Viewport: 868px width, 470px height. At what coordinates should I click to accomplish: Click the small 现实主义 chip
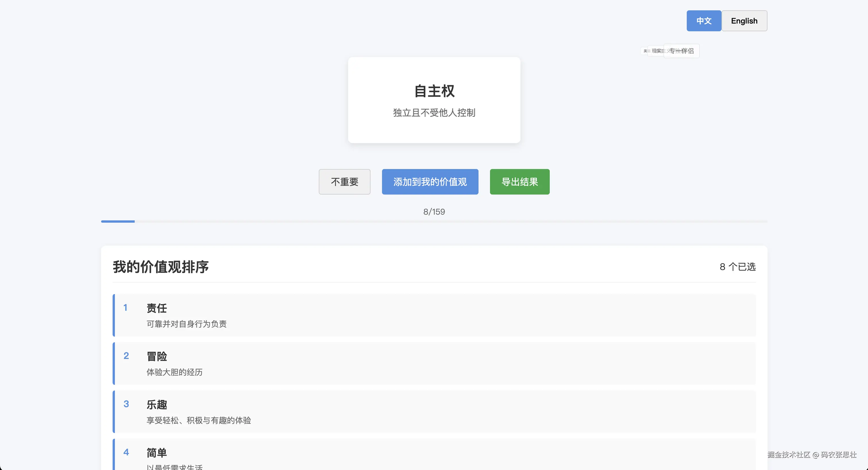[x=656, y=51]
